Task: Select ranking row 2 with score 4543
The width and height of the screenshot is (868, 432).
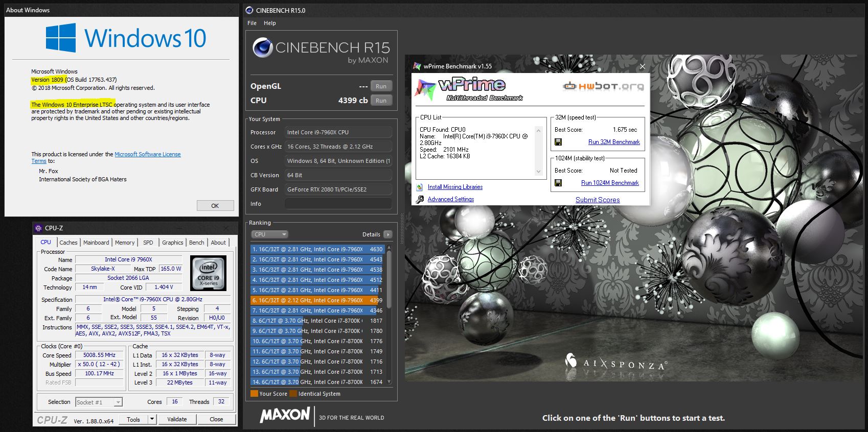Action: (x=317, y=259)
